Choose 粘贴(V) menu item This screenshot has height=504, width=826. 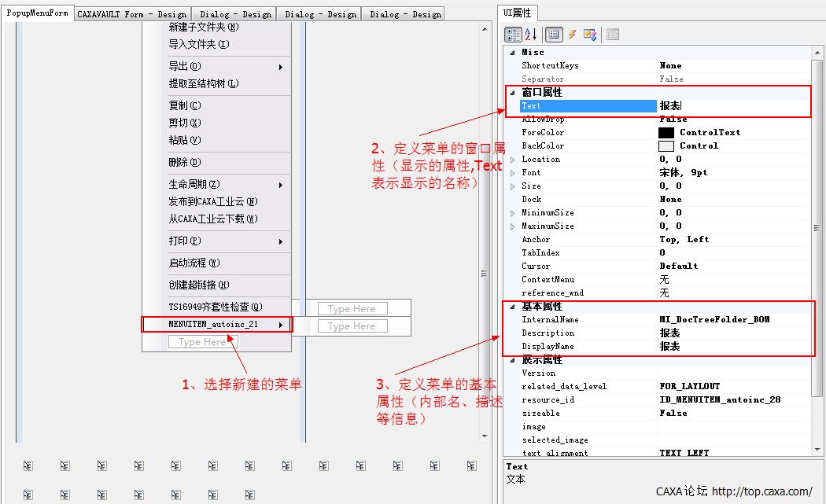pyautogui.click(x=184, y=140)
